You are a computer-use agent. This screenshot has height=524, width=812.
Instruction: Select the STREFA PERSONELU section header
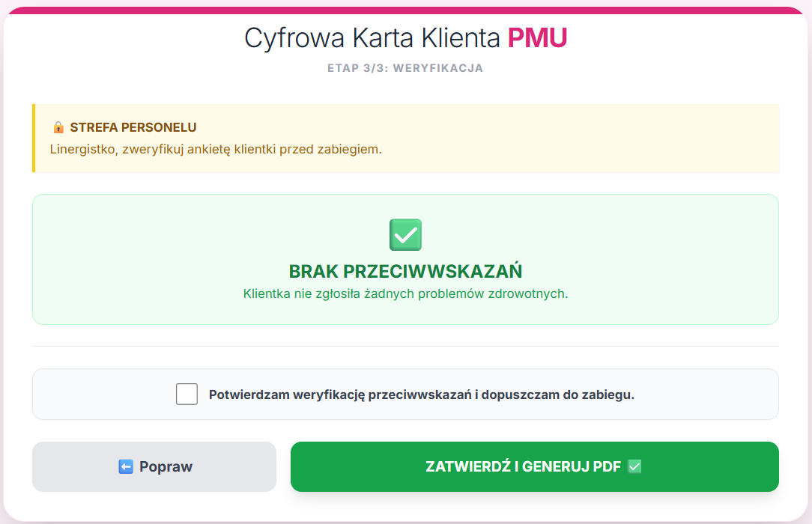click(133, 127)
